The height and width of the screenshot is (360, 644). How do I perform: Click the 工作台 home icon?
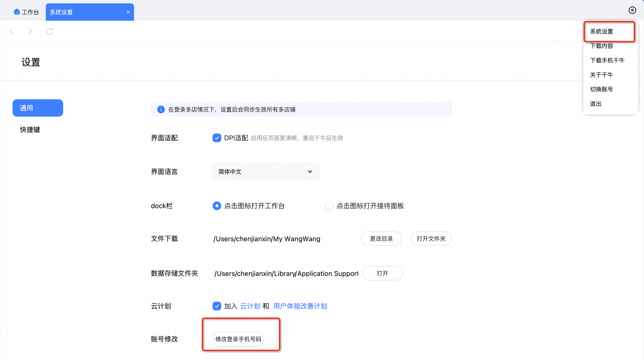(x=17, y=12)
